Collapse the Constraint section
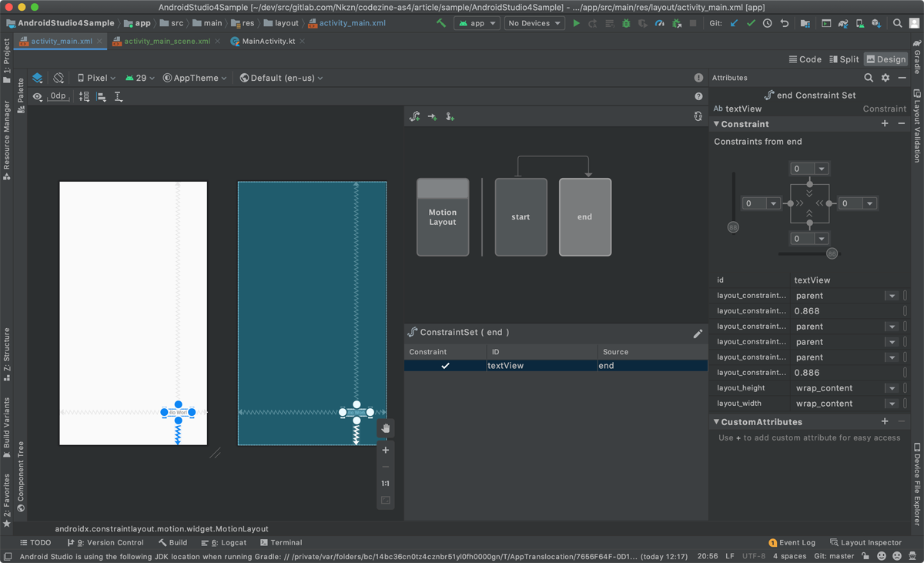This screenshot has width=924, height=563. (x=717, y=124)
